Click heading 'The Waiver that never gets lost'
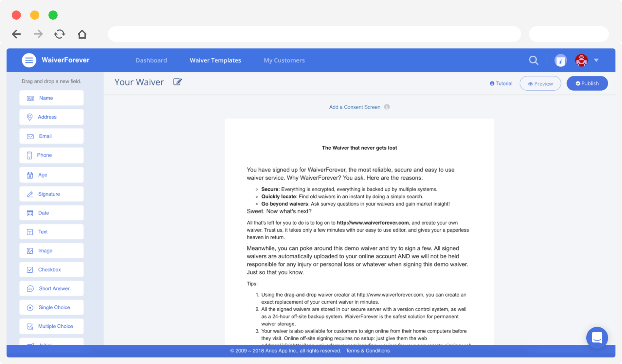The height and width of the screenshot is (364, 622). click(x=359, y=148)
